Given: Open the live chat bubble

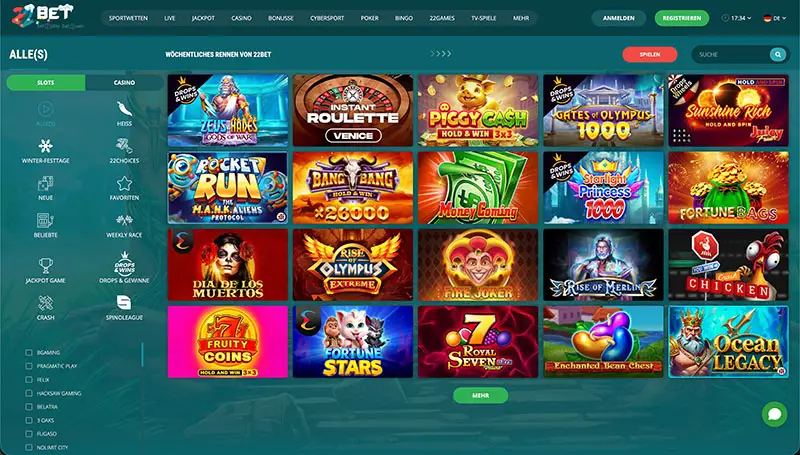Looking at the screenshot, I should tap(774, 414).
